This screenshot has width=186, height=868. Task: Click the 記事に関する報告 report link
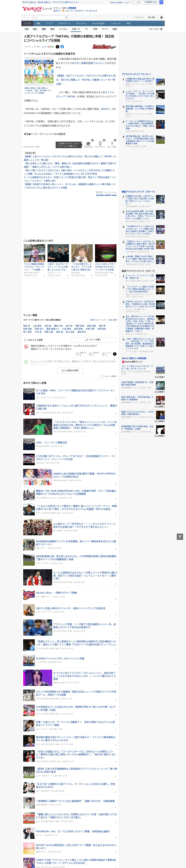point(32,147)
